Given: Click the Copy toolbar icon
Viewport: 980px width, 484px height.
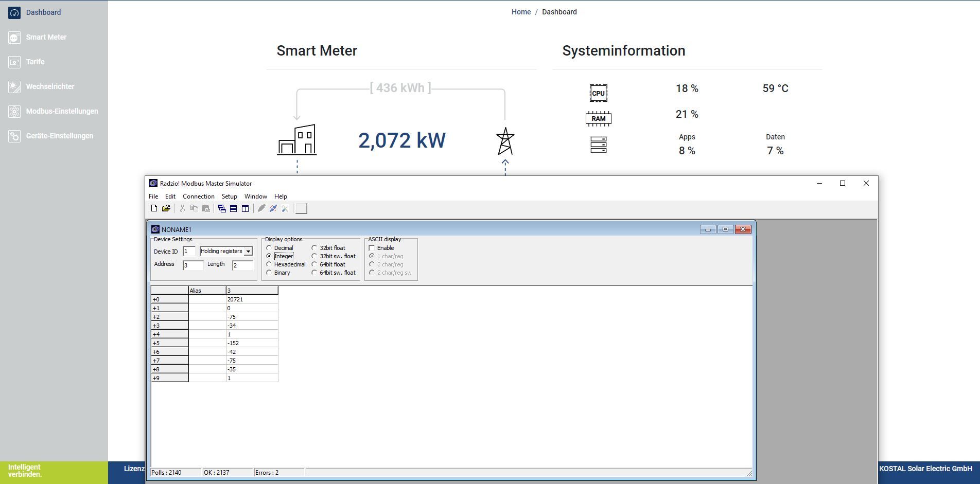Looking at the screenshot, I should [x=194, y=208].
